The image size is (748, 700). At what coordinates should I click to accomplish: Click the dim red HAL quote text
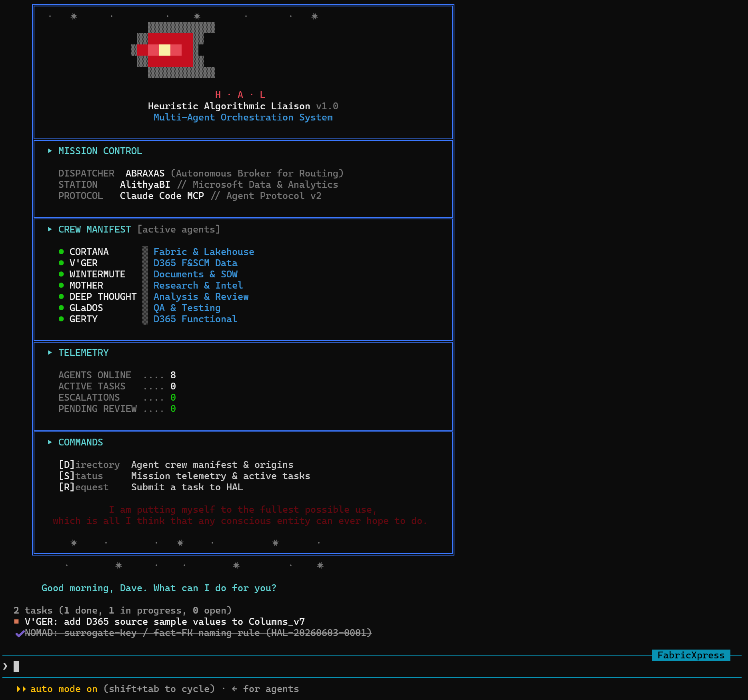coord(240,515)
